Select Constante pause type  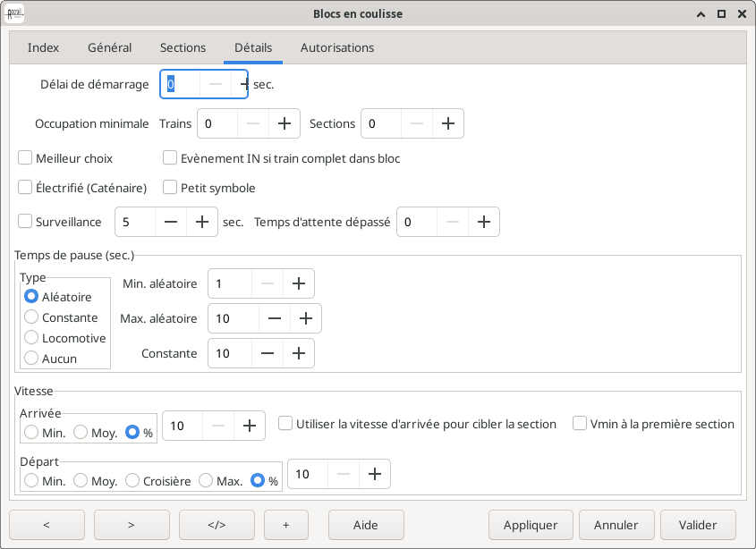(x=32, y=317)
